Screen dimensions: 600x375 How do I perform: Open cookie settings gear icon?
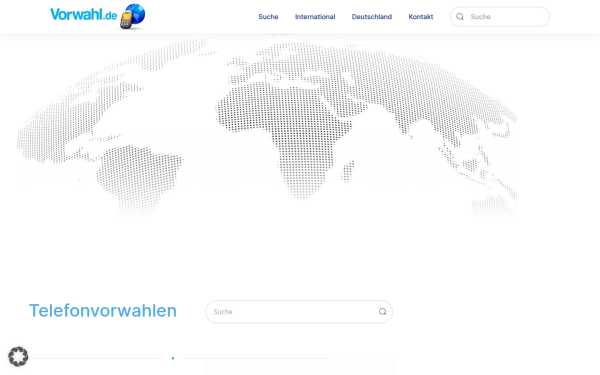tap(18, 357)
